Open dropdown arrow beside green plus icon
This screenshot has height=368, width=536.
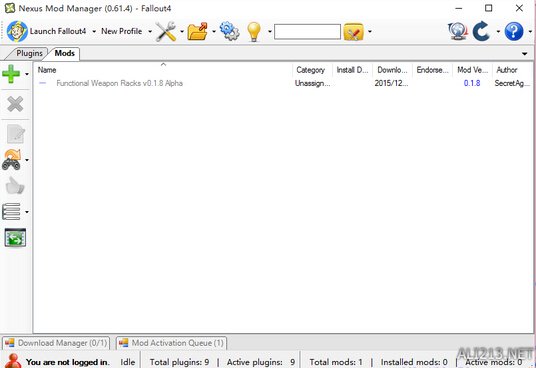(27, 74)
